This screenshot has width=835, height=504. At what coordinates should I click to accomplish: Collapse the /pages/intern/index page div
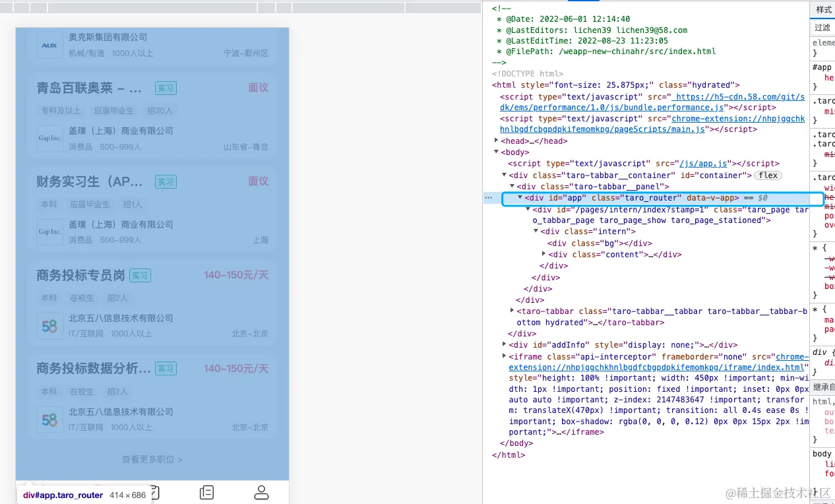click(x=528, y=210)
